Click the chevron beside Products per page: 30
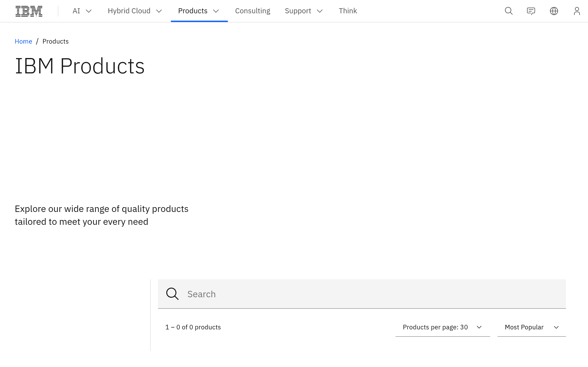This screenshot has width=588, height=367. 479,327
